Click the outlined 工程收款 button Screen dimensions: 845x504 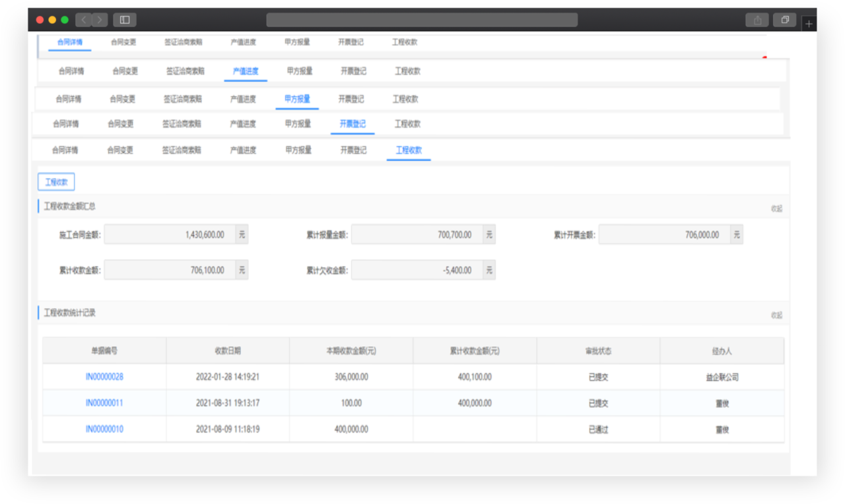pyautogui.click(x=56, y=182)
